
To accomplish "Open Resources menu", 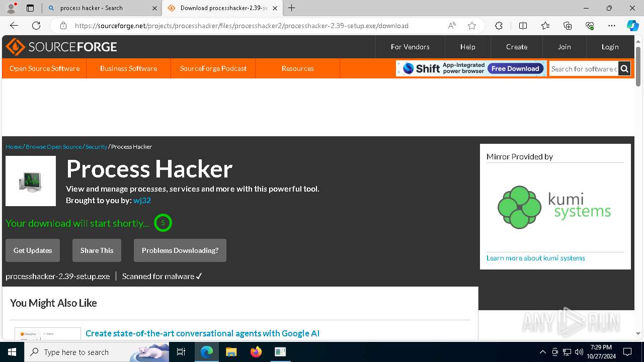I will coord(298,68).
